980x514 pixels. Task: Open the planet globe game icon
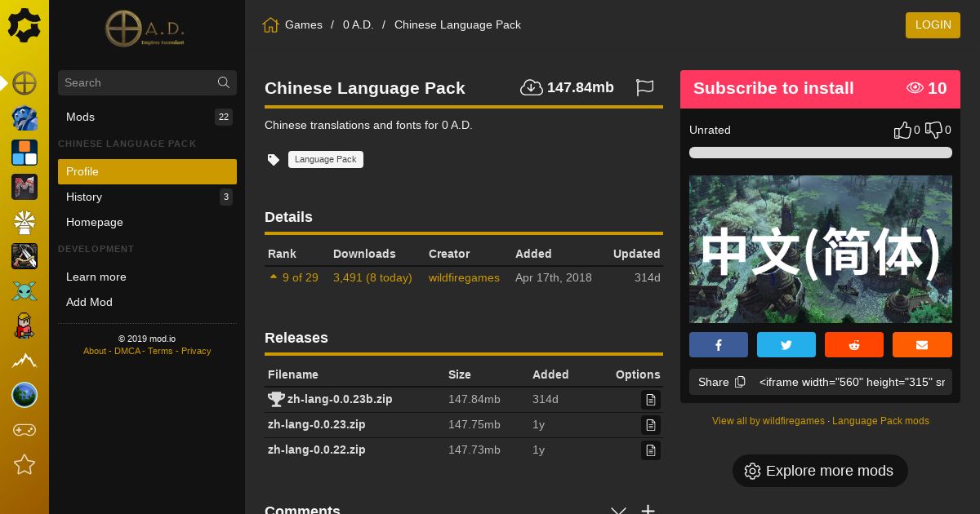click(x=24, y=395)
